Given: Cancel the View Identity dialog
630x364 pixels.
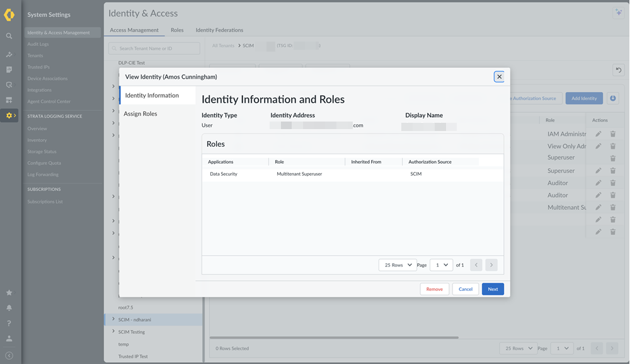Looking at the screenshot, I should click(x=466, y=289).
